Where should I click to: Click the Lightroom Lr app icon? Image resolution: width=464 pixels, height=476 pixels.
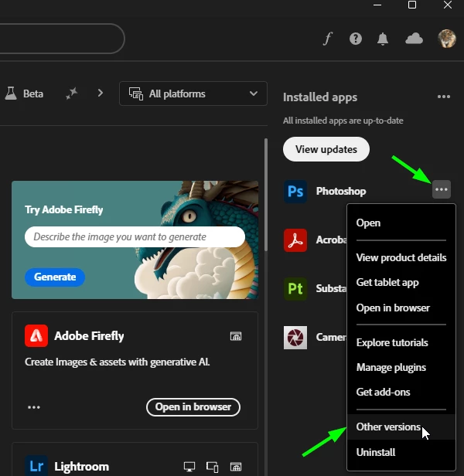pos(36,466)
